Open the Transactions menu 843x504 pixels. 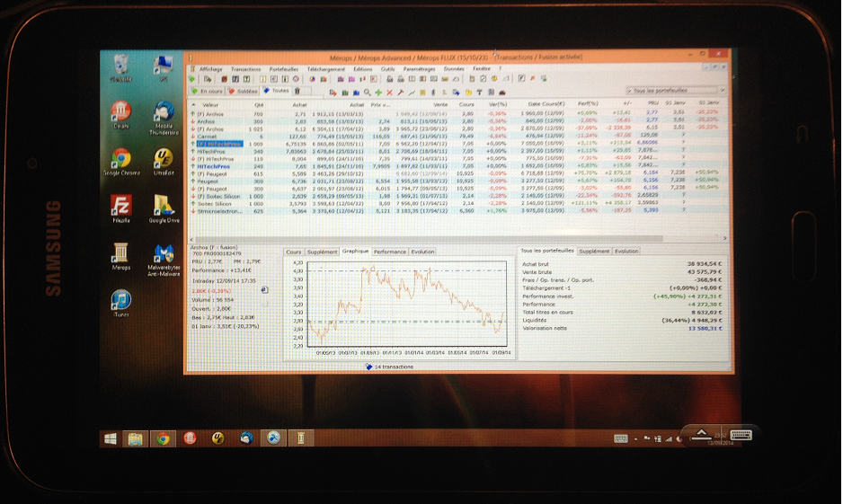pyautogui.click(x=245, y=69)
